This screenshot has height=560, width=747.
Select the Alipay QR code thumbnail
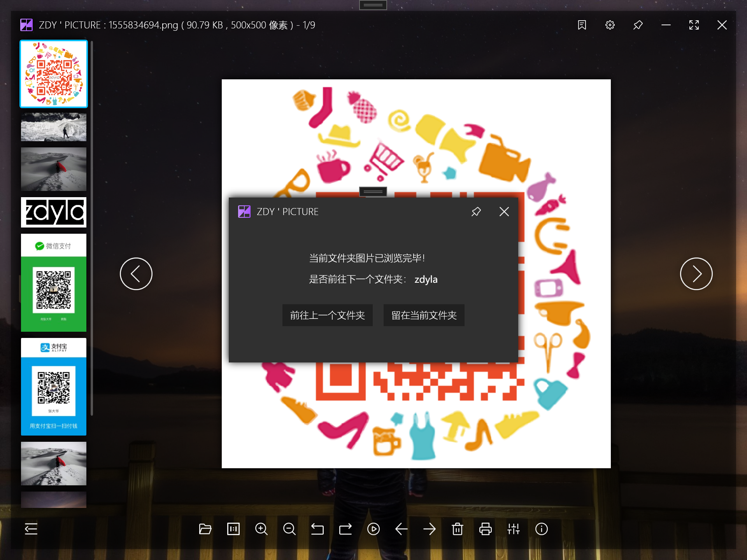(x=53, y=387)
